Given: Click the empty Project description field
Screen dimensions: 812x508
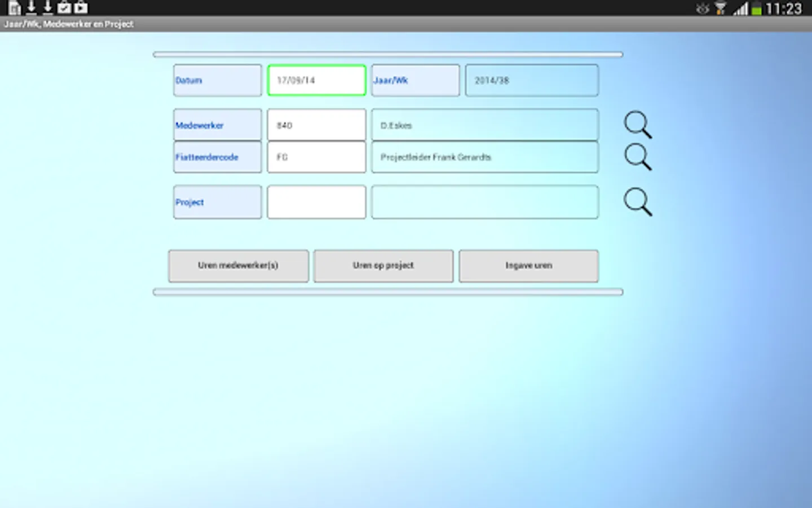Looking at the screenshot, I should click(x=485, y=202).
